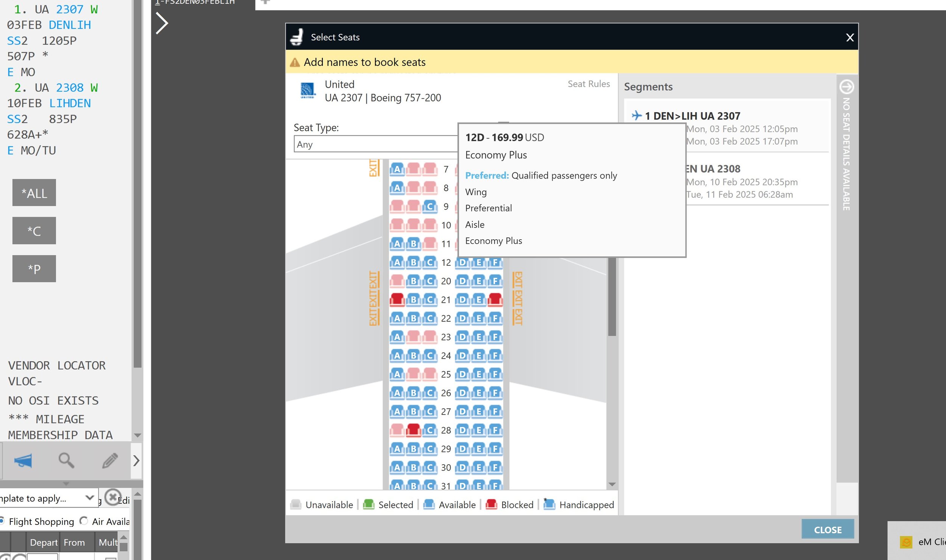Viewport: 946px width, 560px height.
Task: Select the Flight Shopping radio button
Action: (x=2, y=521)
